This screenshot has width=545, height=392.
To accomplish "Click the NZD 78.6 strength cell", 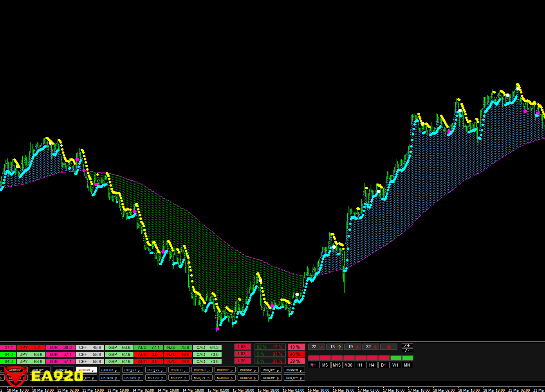I will (x=178, y=347).
